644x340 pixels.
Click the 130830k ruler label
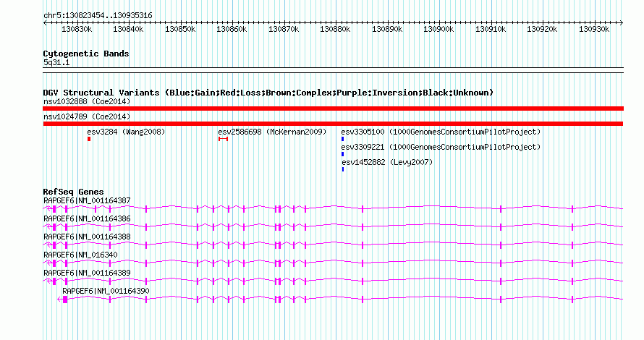coord(77,29)
